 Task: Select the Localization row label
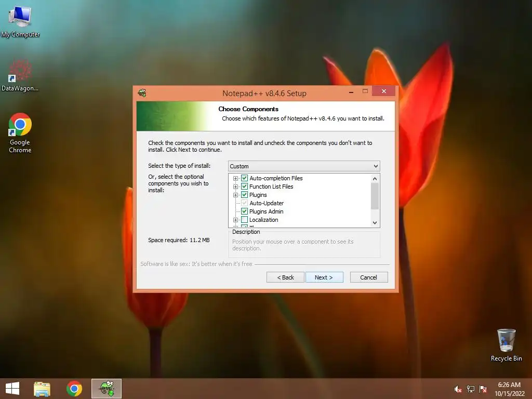coord(263,220)
